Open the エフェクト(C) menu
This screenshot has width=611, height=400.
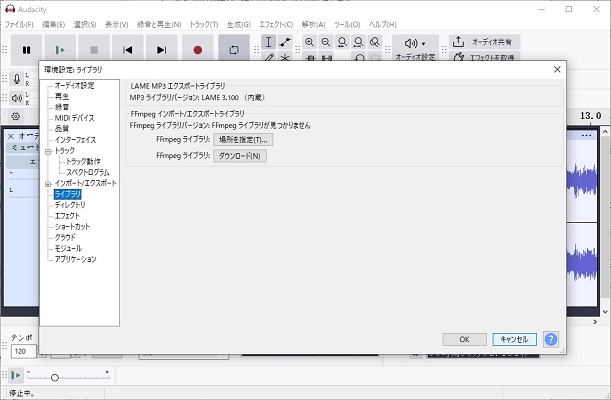(x=276, y=25)
